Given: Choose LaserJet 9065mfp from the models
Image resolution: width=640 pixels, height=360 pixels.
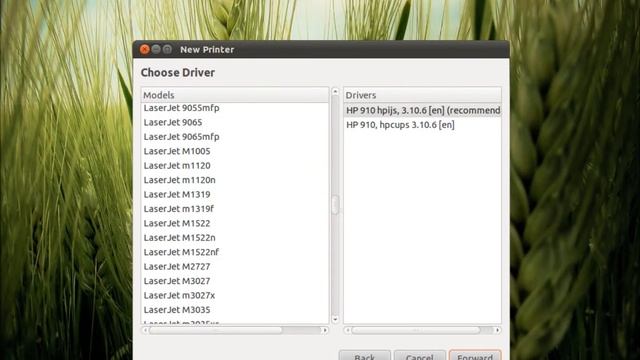Looking at the screenshot, I should tap(235, 137).
